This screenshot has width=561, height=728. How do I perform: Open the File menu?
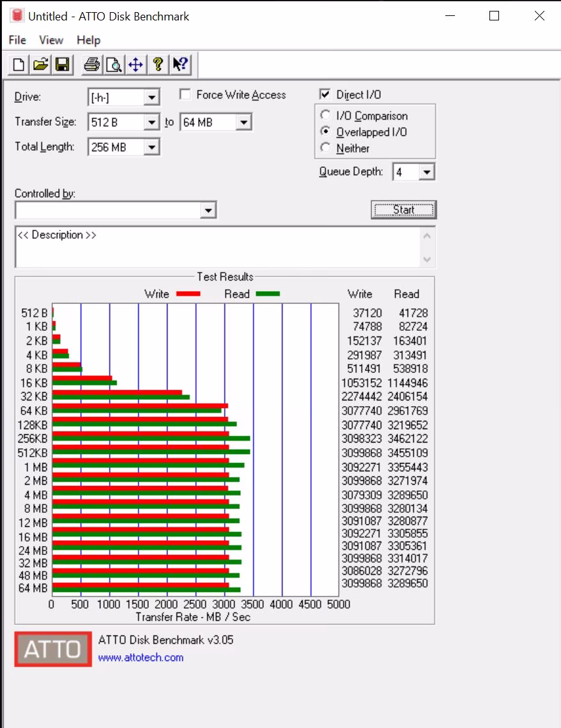tap(17, 40)
